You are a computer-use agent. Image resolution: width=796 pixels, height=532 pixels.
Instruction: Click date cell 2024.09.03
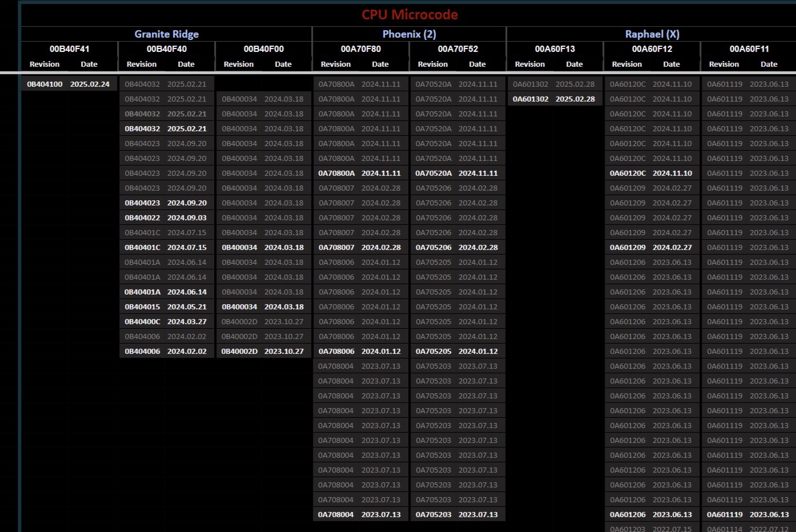pos(187,217)
